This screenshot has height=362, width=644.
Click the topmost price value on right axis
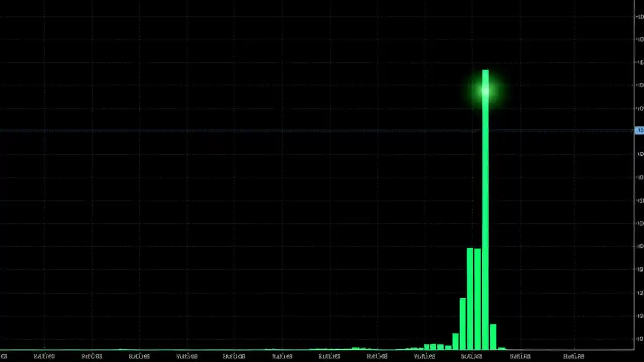pyautogui.click(x=639, y=16)
